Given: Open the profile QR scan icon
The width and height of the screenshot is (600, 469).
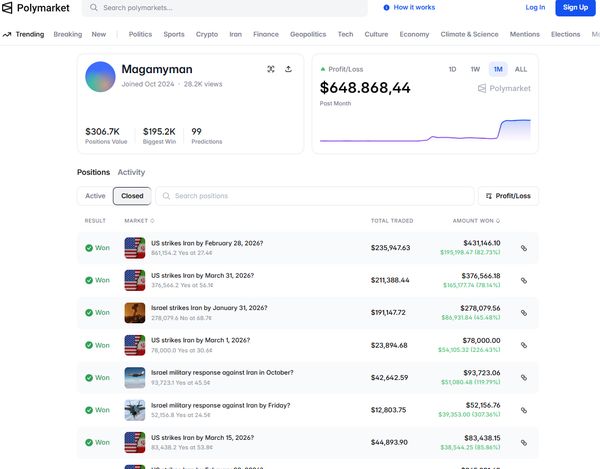Looking at the screenshot, I should (271, 69).
